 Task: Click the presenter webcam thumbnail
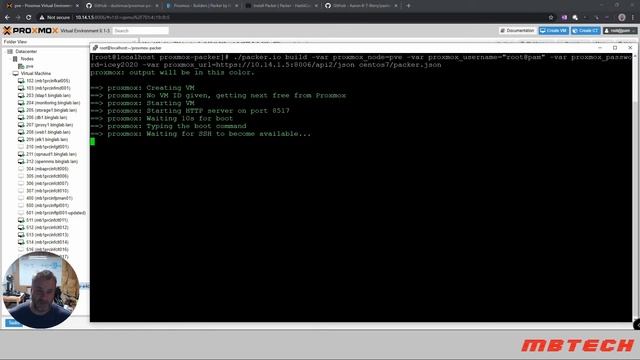coord(41,290)
